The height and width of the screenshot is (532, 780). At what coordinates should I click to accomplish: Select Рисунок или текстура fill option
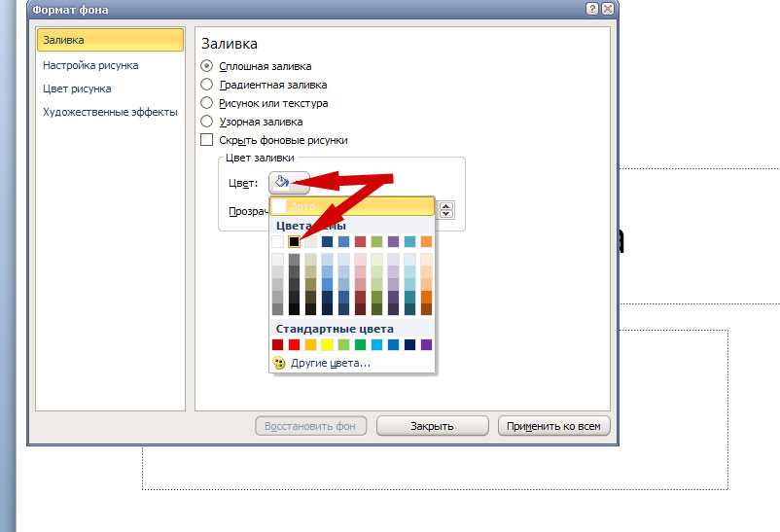click(206, 103)
